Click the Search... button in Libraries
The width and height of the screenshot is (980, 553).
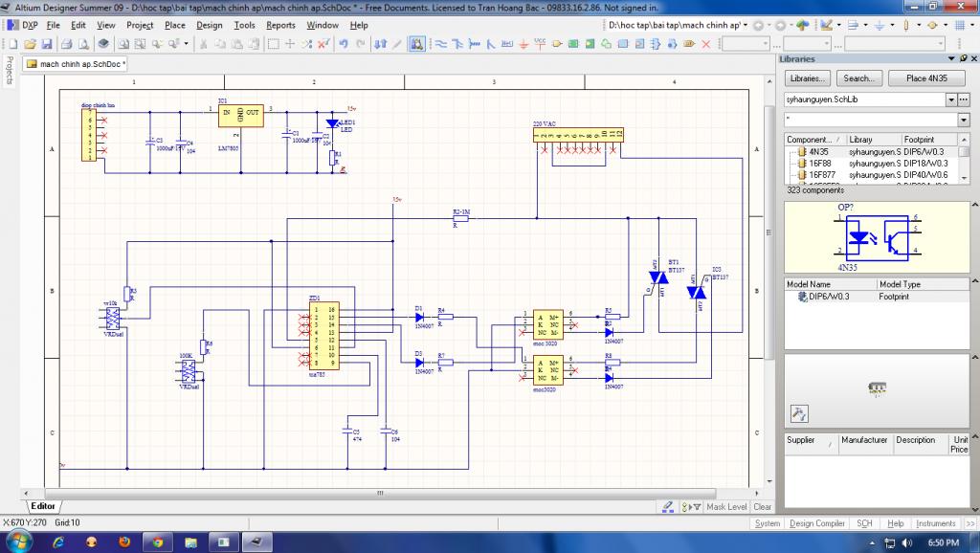[x=858, y=78]
